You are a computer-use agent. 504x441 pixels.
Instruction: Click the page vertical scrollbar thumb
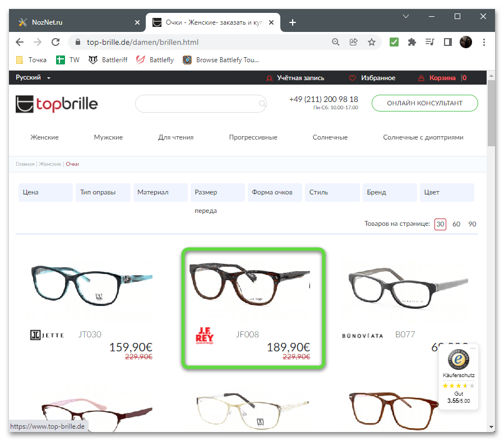click(491, 113)
